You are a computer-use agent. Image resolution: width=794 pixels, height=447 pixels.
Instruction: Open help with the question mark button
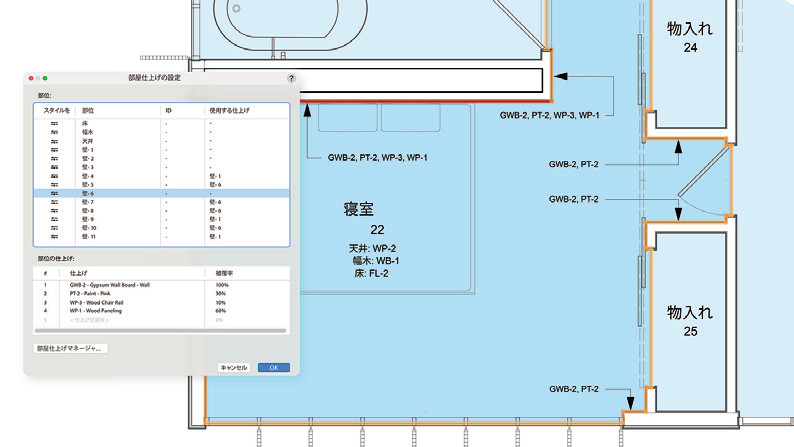[291, 78]
